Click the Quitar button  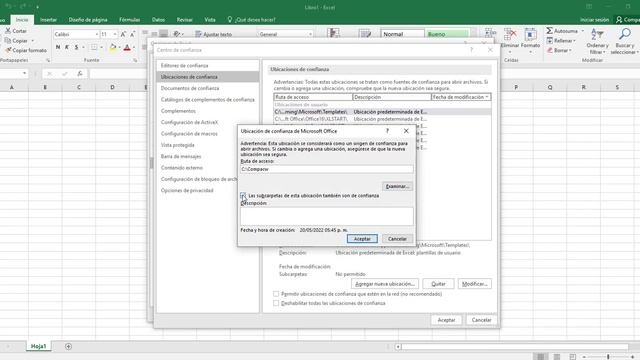coord(438,284)
